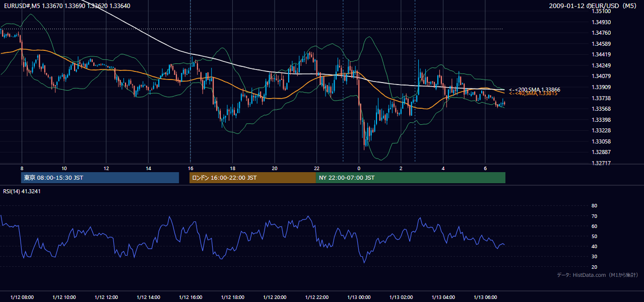Click the 2009-01-12 EUR/USD (M5) chart title

coord(593,6)
